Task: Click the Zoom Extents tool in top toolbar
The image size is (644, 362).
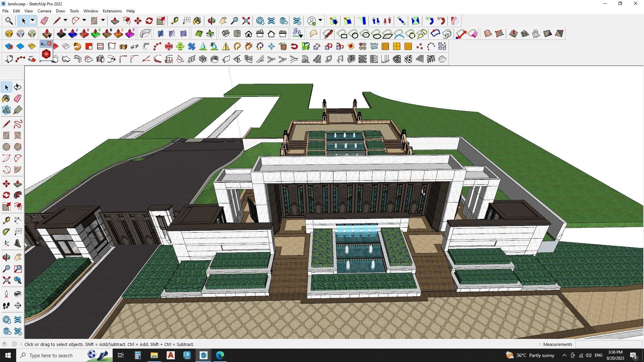Action: pyautogui.click(x=246, y=21)
